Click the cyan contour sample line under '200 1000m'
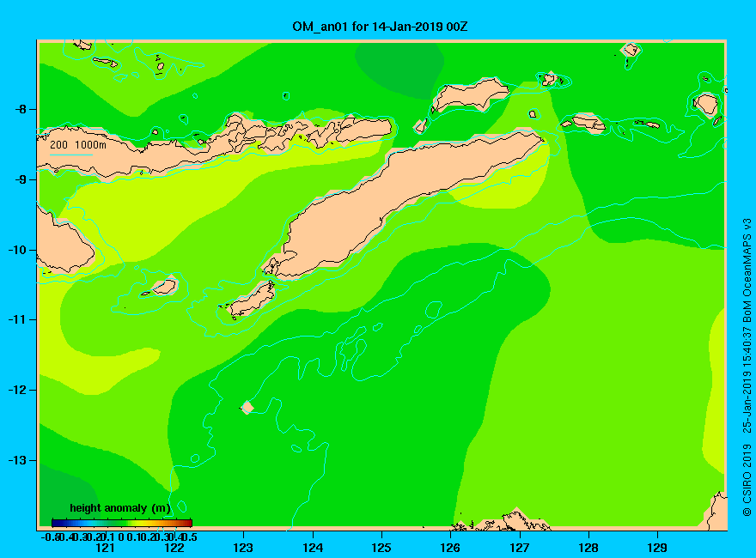 point(70,155)
